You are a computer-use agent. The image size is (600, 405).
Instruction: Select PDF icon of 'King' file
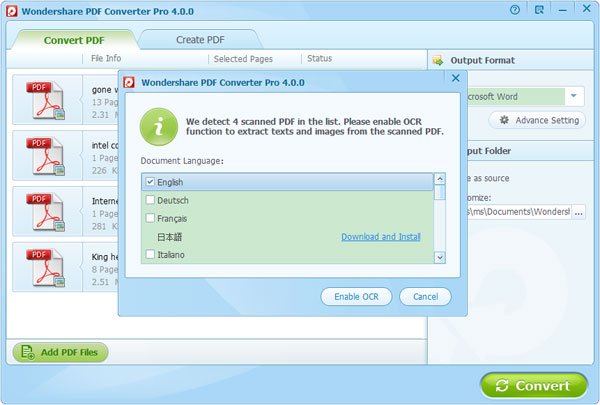tap(46, 268)
